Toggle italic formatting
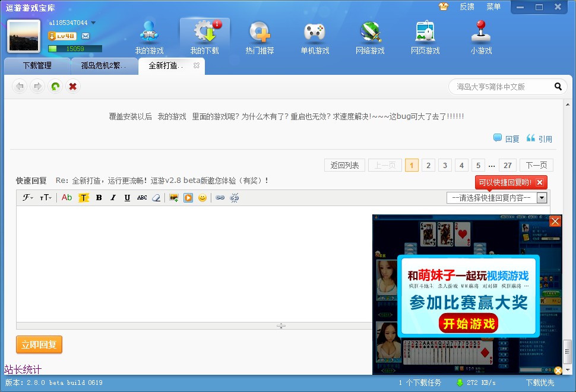 click(113, 198)
